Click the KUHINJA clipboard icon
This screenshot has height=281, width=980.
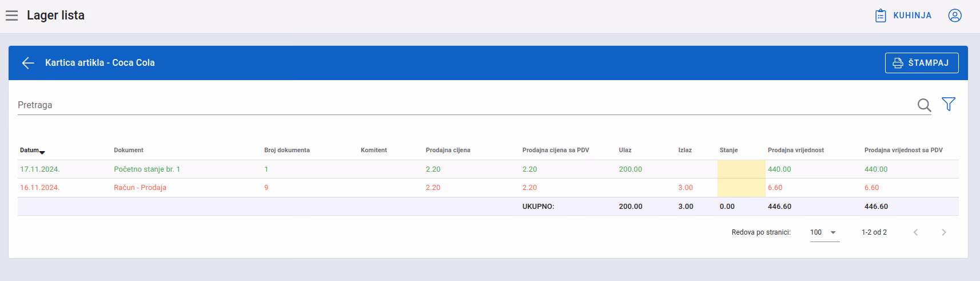[x=881, y=15]
